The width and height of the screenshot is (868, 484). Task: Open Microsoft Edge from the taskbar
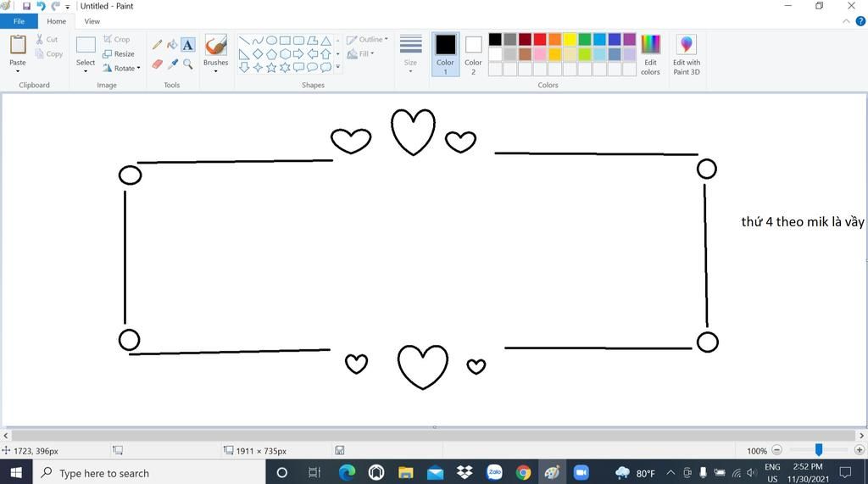(x=347, y=472)
